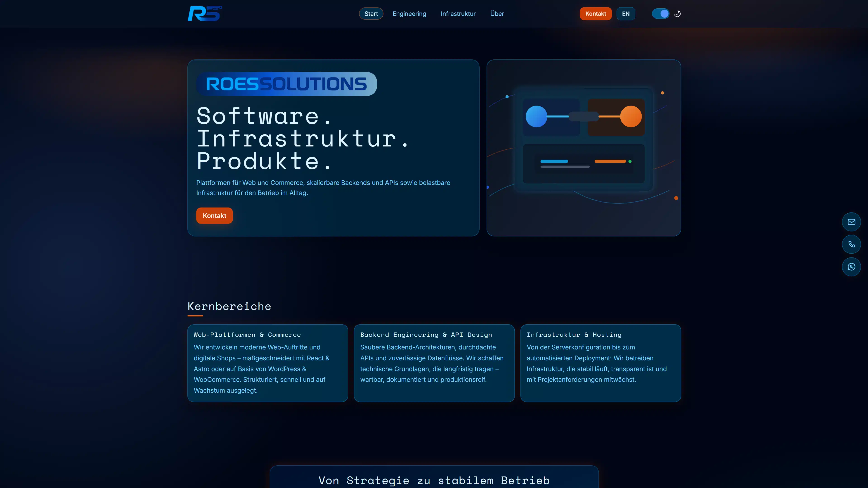
Task: Click the 'Plattformen für Web und Commerce' paragraph
Action: click(323, 188)
